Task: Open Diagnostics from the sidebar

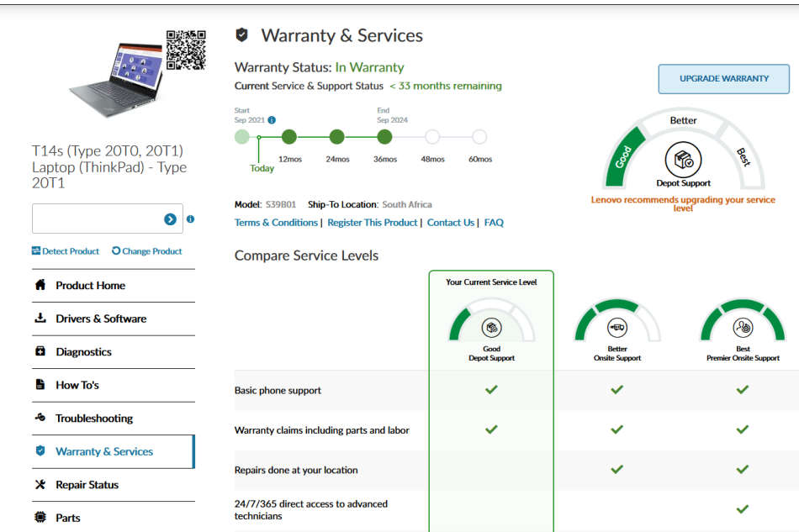Action: click(x=83, y=352)
